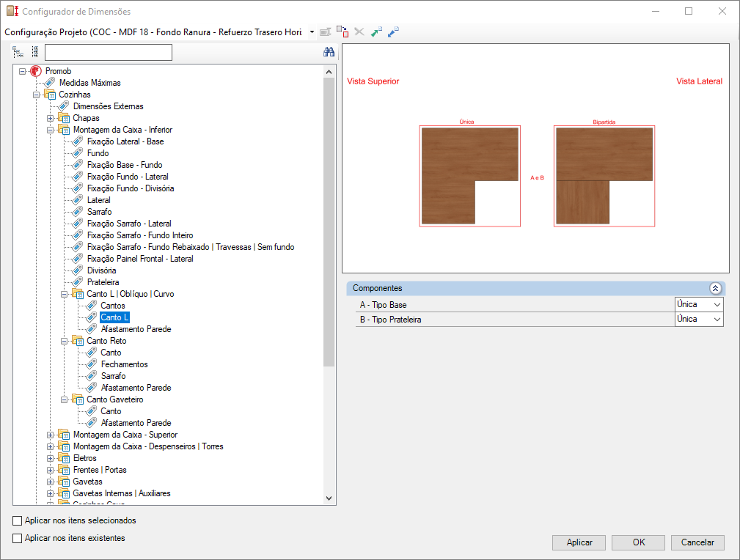Select 'Fixação Lateral - Base' item
The image size is (740, 560).
pos(125,141)
